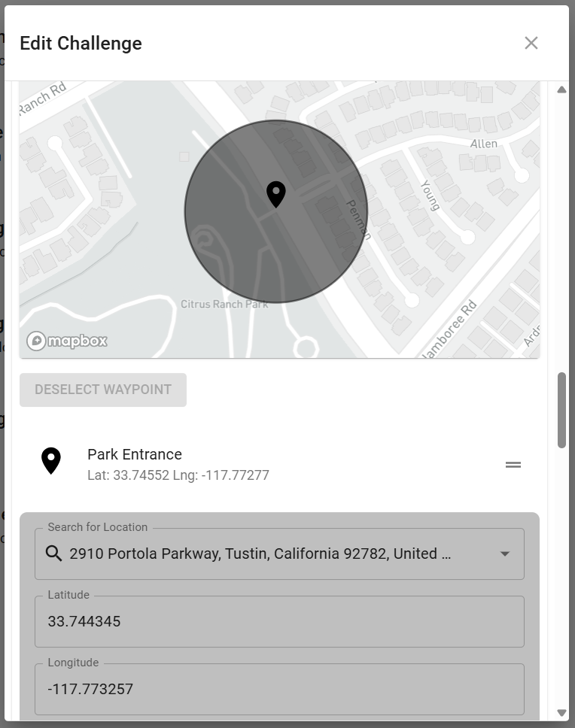575x728 pixels.
Task: Click the Park Entrance drag handle icon
Action: tap(513, 464)
